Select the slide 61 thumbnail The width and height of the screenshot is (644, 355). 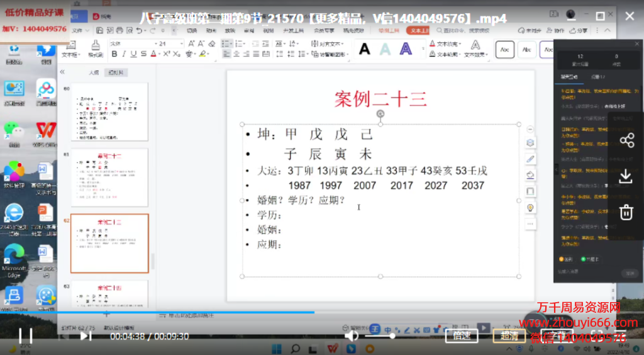click(109, 177)
